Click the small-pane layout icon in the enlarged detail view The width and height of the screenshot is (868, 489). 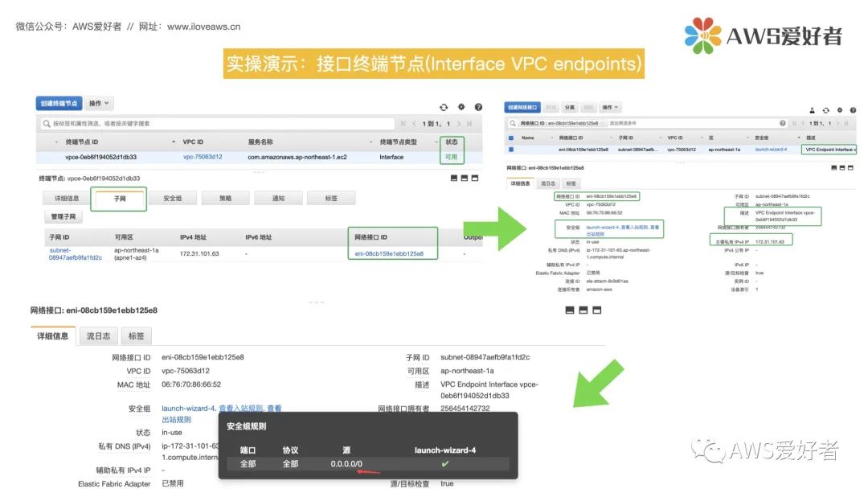coord(570,310)
